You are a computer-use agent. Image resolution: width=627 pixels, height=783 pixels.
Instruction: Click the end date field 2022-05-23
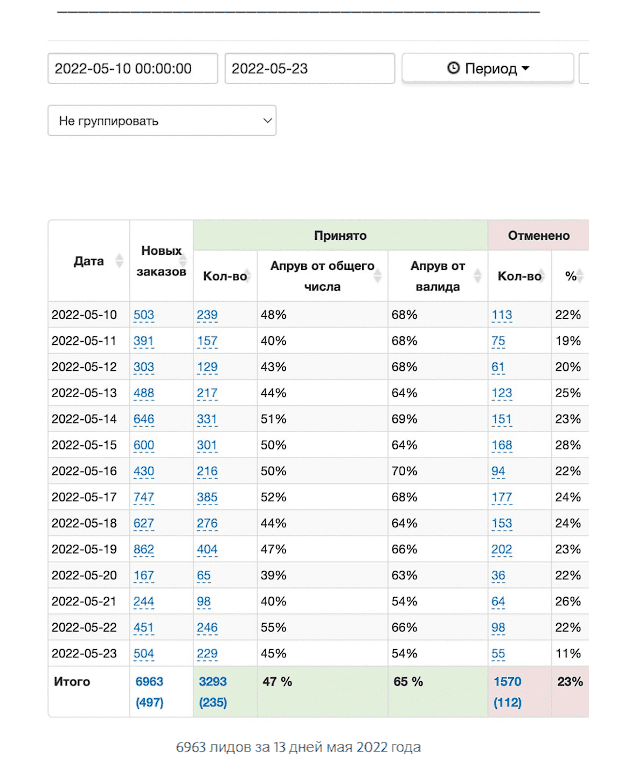(310, 69)
